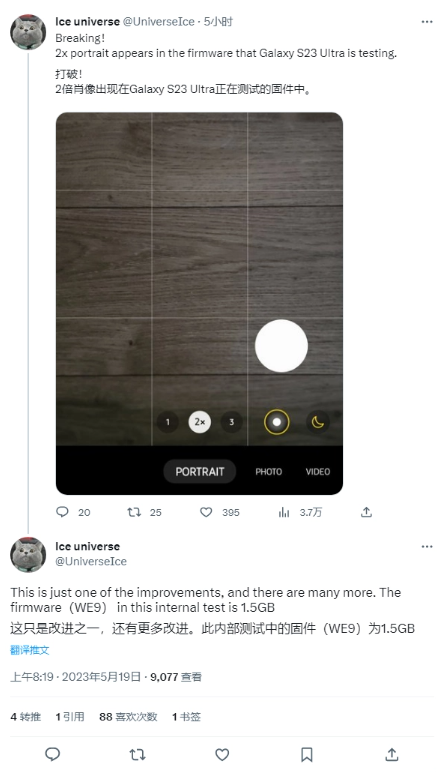Open the tweet timestamp 上午8:19 2023年5月19日
The width and height of the screenshot is (437, 772).
click(75, 677)
